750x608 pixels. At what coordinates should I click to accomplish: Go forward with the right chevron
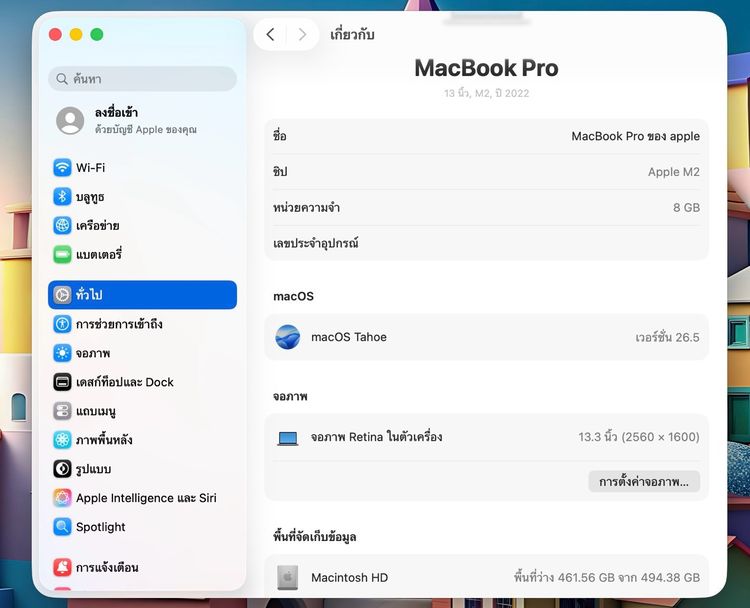302,34
